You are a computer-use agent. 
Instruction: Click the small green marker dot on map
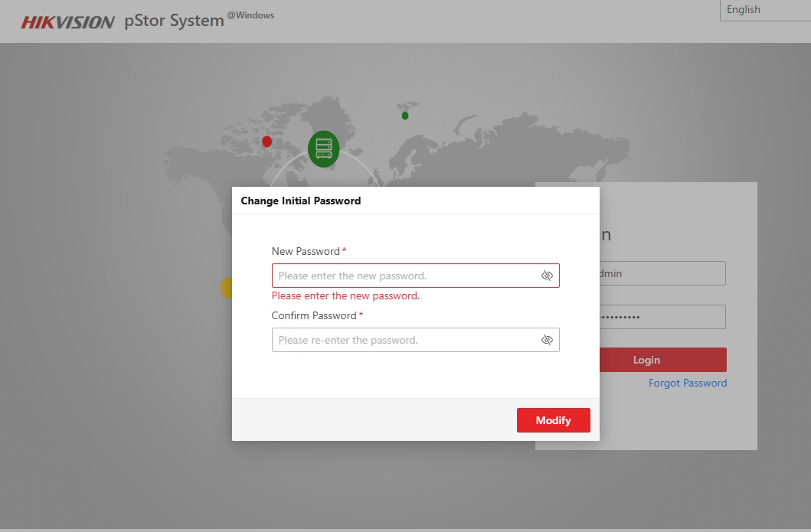pyautogui.click(x=405, y=116)
